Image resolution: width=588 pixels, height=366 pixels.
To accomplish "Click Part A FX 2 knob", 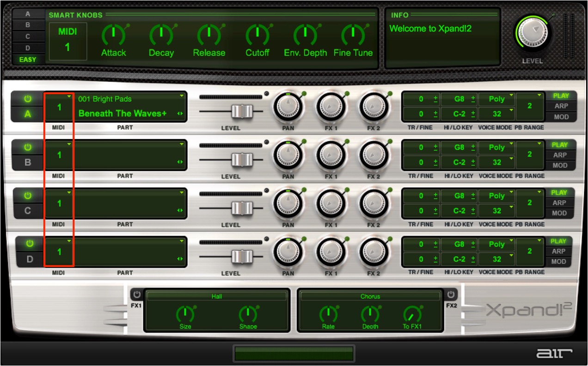I will (x=374, y=108).
